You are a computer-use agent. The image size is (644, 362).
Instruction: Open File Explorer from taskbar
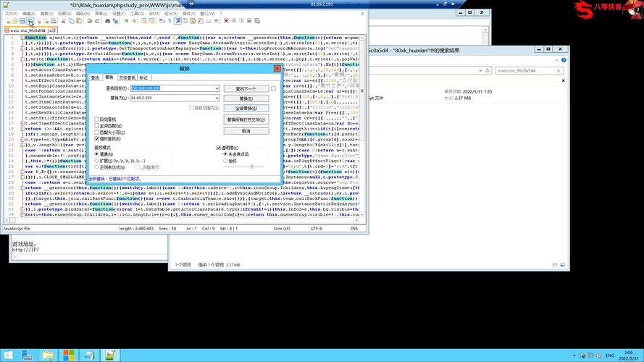click(x=48, y=355)
